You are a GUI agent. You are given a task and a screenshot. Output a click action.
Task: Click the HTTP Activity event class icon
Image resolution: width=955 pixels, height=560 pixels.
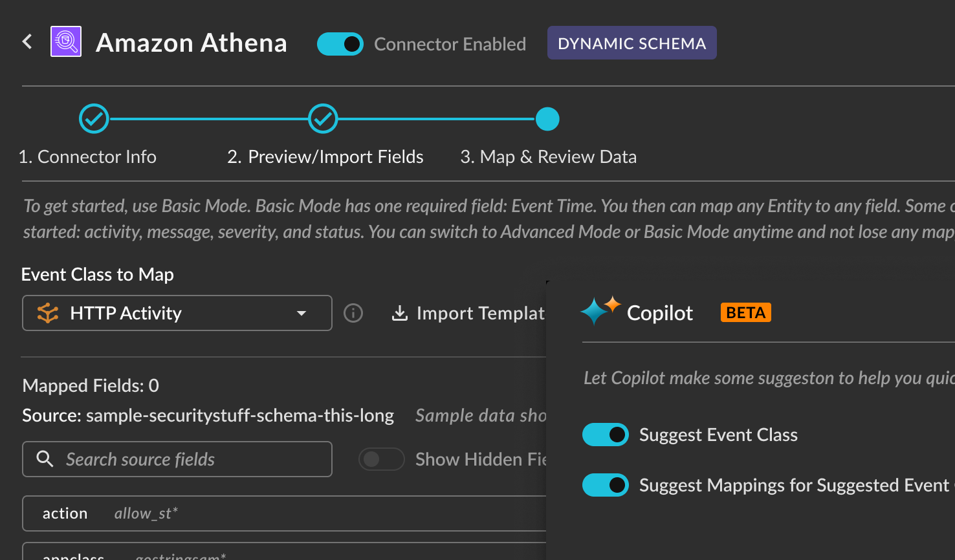click(x=48, y=313)
